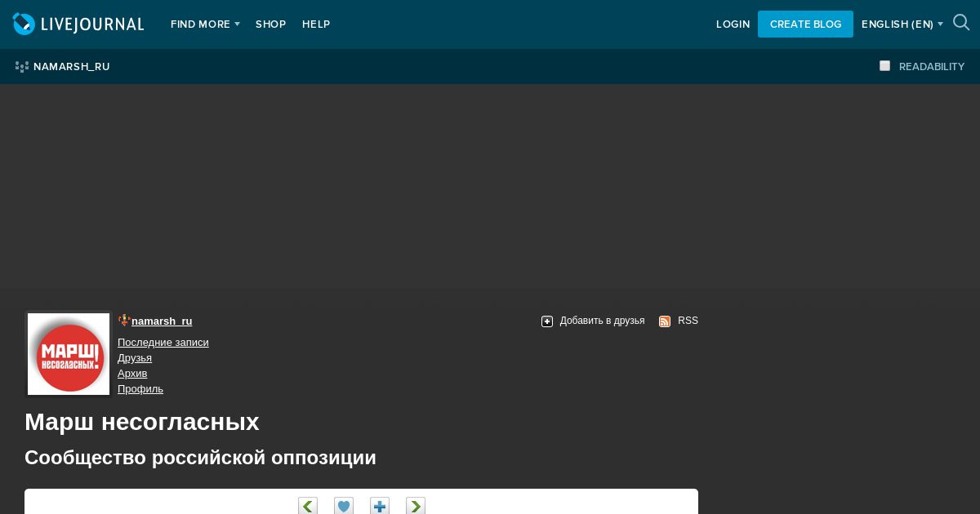Image resolution: width=980 pixels, height=514 pixels.
Task: Open the namarsh_ru profile username link
Action: point(162,321)
